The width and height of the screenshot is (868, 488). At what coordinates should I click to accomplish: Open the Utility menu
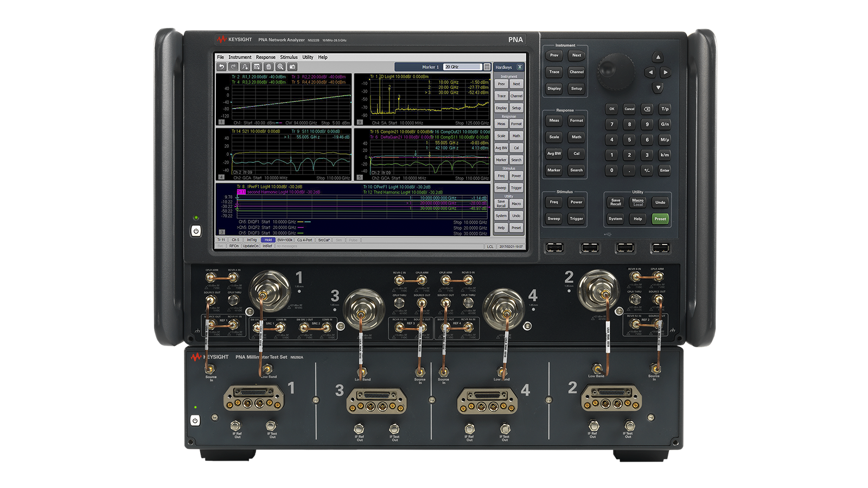tap(308, 57)
